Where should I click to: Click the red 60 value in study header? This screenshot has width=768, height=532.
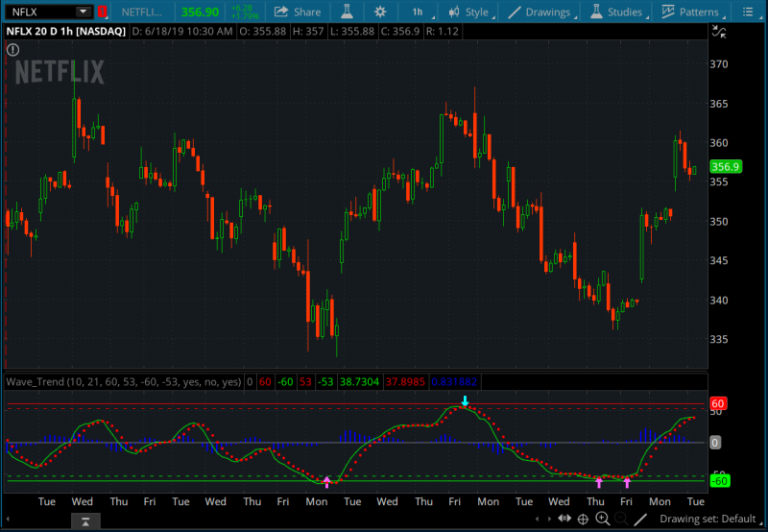(x=265, y=381)
